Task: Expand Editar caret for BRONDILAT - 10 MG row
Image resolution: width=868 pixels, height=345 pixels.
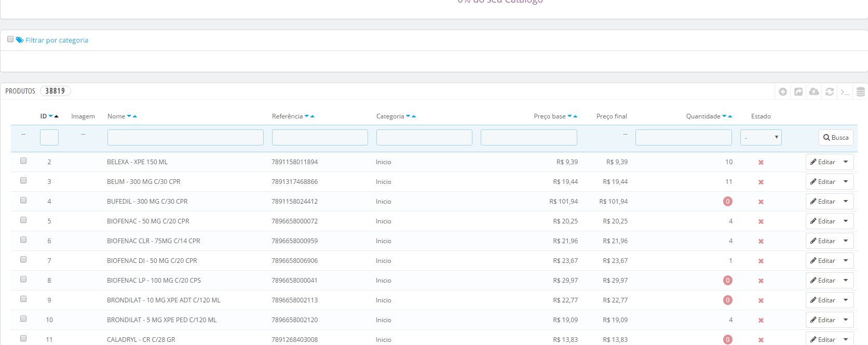Action: [846, 300]
